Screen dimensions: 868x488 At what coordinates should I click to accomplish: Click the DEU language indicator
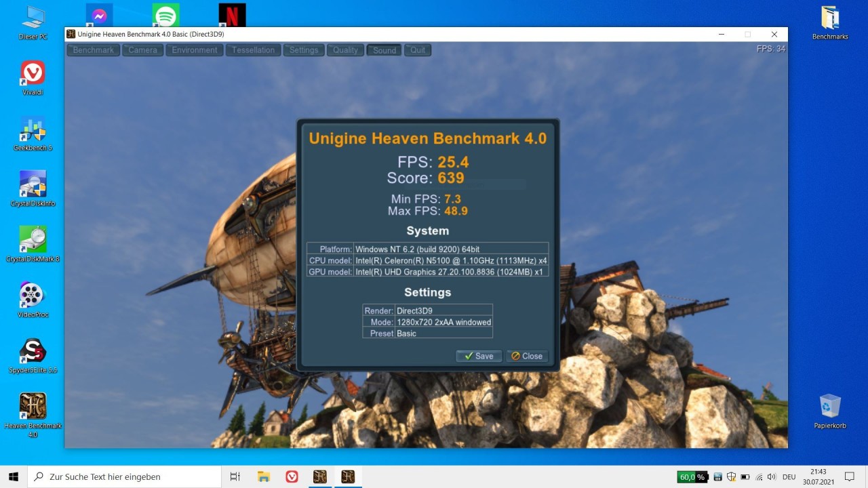pos(789,477)
